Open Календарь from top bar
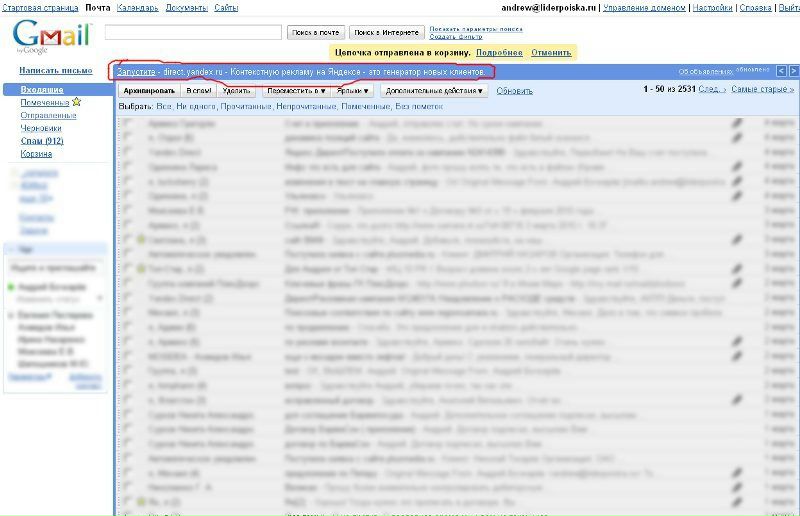The height and width of the screenshot is (516, 800). 137,8
